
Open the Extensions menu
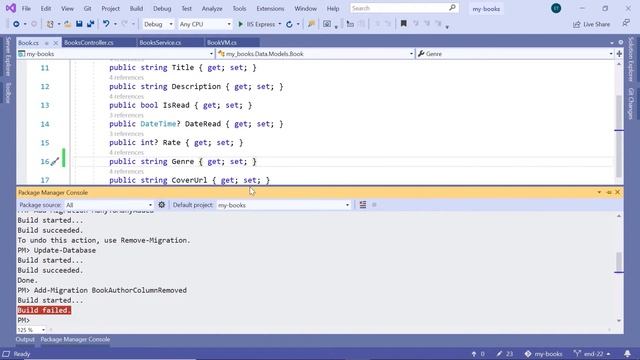[x=270, y=9]
